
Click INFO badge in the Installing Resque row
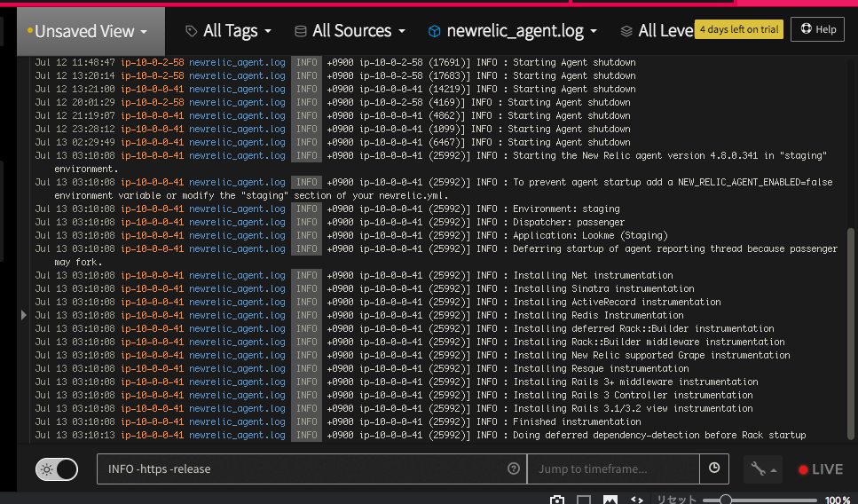coord(306,368)
